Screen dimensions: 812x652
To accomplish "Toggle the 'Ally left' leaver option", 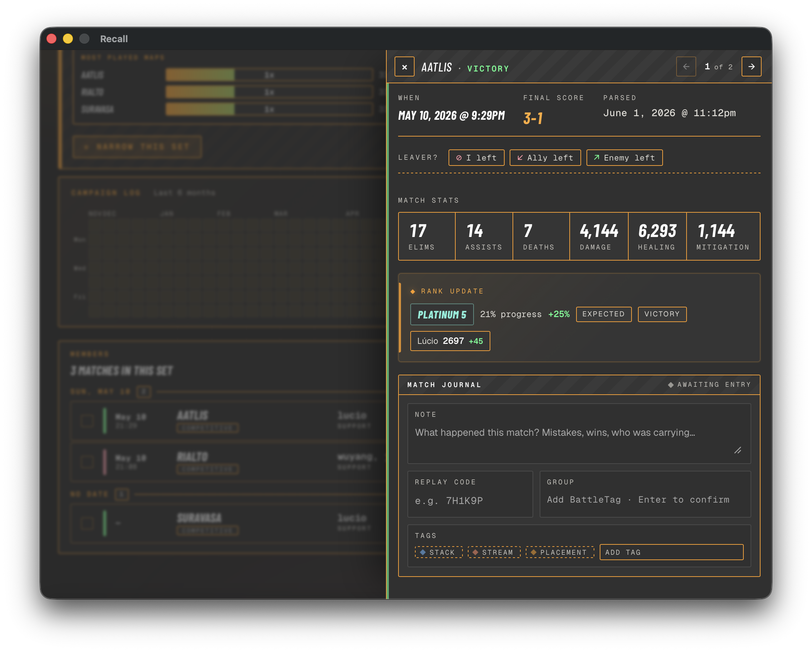I will click(545, 158).
